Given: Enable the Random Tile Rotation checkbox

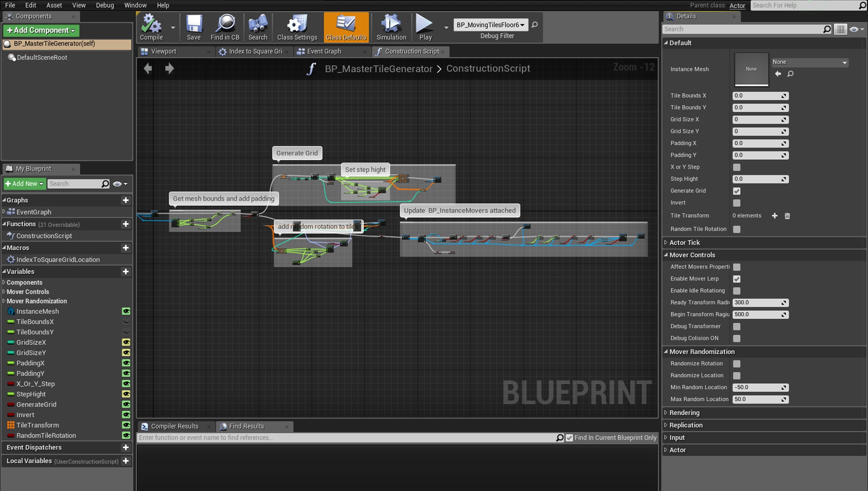Looking at the screenshot, I should [737, 229].
